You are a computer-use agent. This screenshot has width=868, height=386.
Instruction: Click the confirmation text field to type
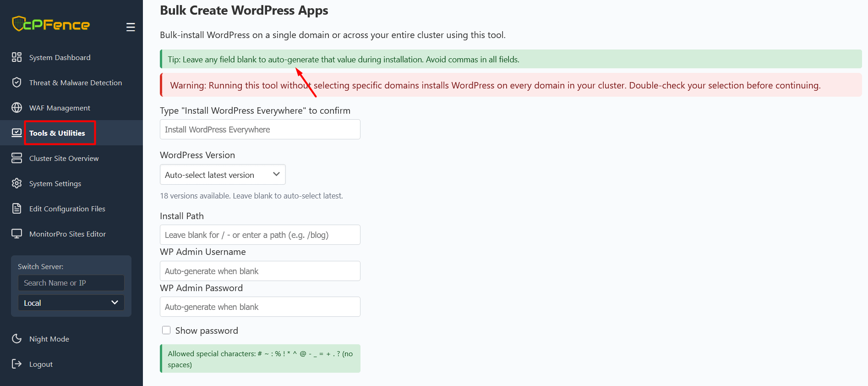[260, 129]
